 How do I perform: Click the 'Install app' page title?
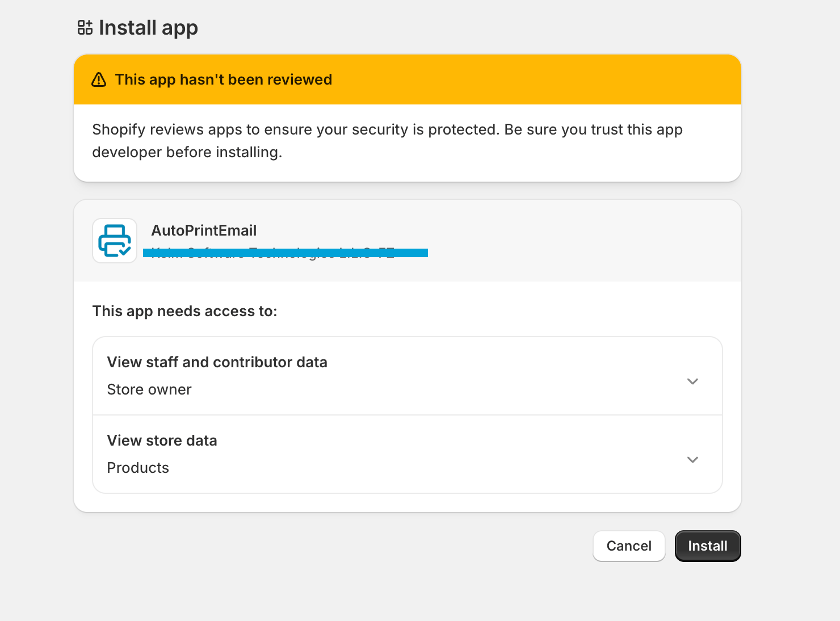[x=148, y=28]
